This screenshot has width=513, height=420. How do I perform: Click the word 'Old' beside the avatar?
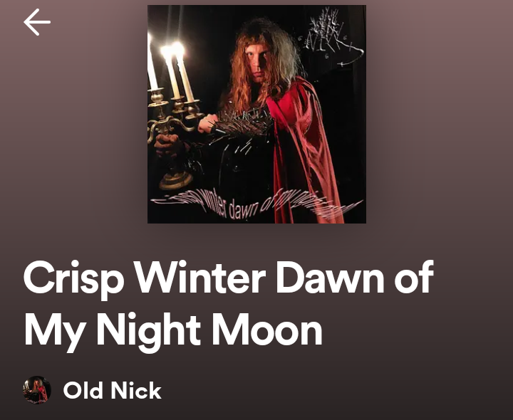(x=83, y=390)
